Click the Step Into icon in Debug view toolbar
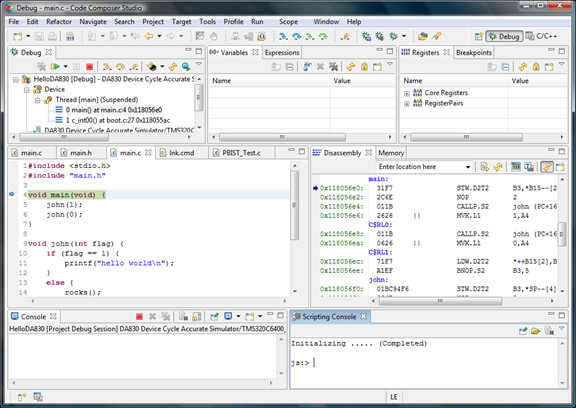 [x=107, y=66]
